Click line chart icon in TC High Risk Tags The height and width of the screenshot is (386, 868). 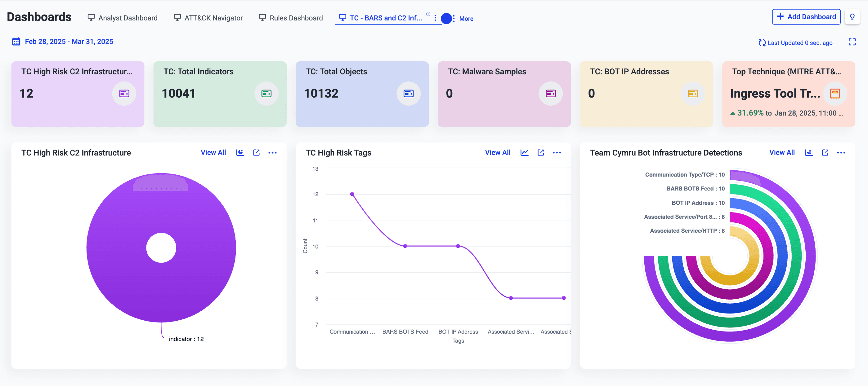(x=524, y=153)
